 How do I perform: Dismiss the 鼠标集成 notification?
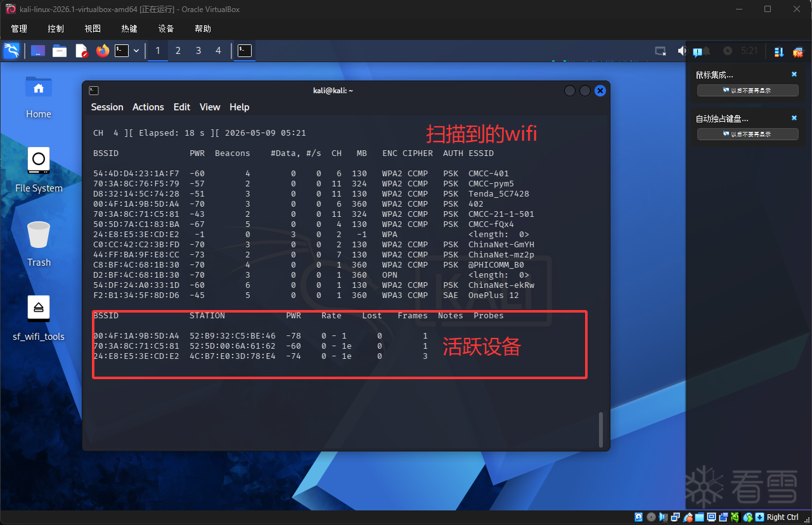coord(794,74)
